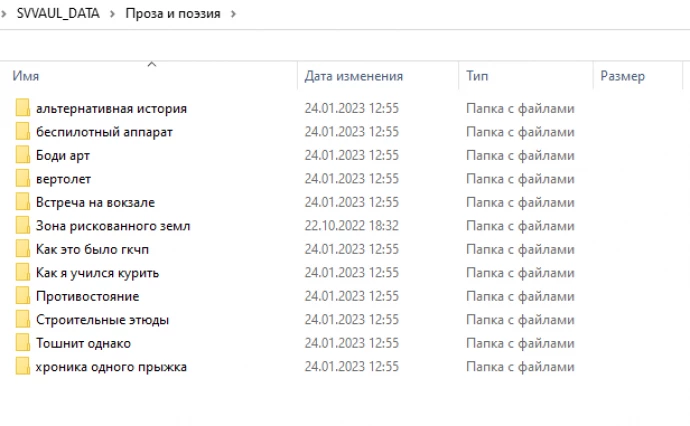Select the Зона рискованного земл folder name
The width and height of the screenshot is (690, 426).
tap(112, 226)
